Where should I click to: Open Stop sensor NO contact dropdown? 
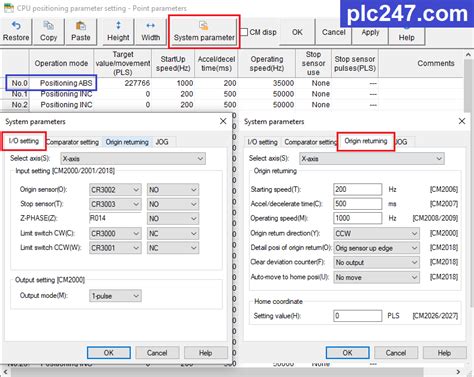[173, 204]
